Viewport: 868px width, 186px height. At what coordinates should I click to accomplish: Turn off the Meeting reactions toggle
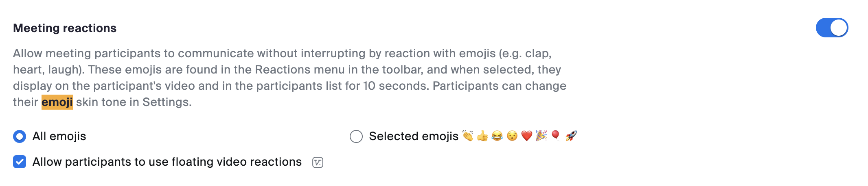tap(831, 28)
